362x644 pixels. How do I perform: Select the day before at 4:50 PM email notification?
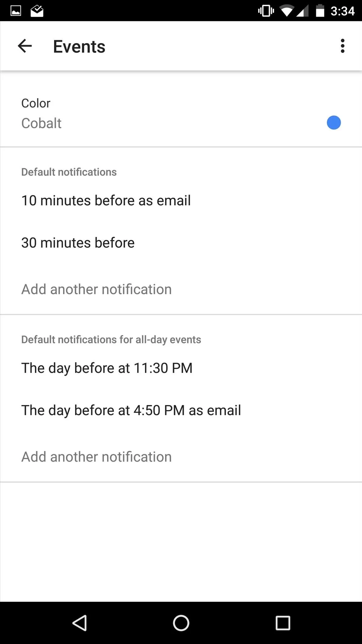181,410
